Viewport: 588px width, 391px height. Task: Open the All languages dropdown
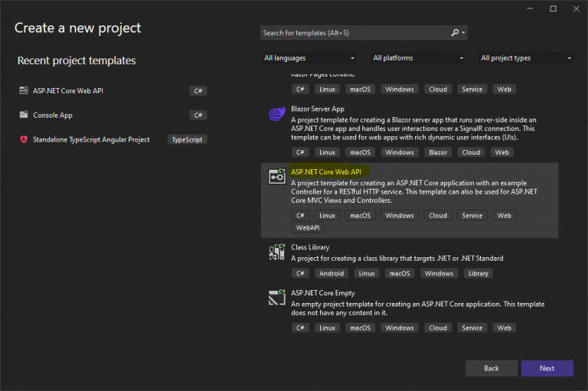(x=309, y=58)
